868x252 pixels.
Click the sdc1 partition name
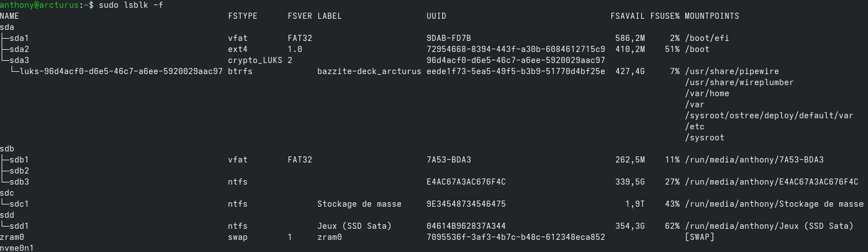[x=19, y=204]
